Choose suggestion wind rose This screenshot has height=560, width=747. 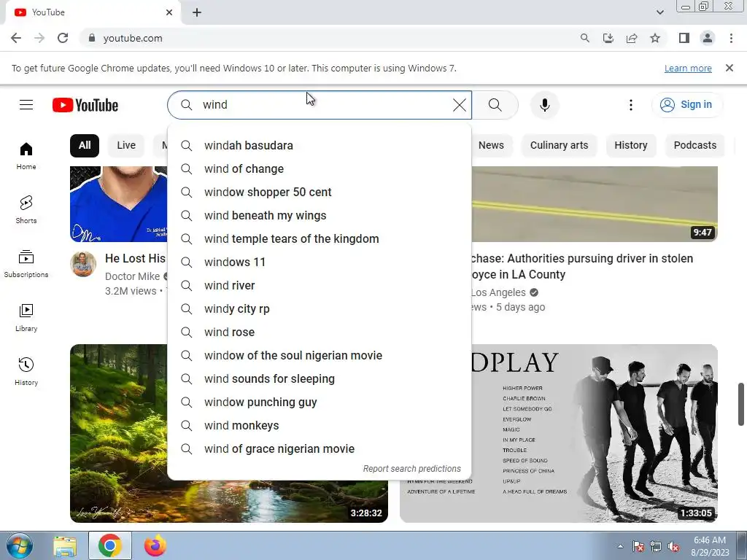(x=320, y=332)
